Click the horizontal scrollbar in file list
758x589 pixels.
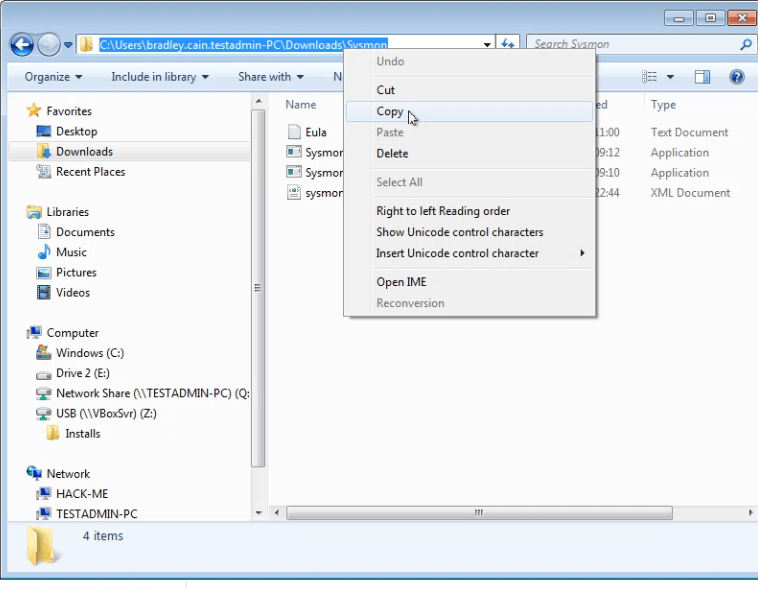coord(480,513)
